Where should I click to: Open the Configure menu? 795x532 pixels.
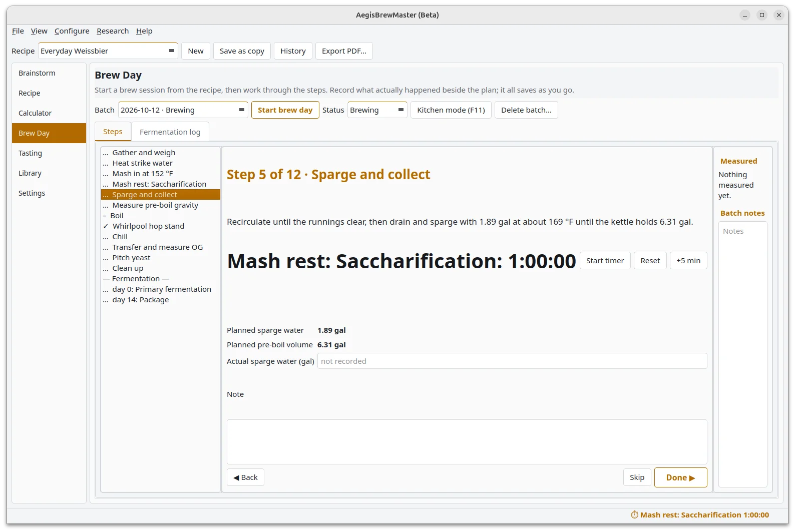(72, 31)
